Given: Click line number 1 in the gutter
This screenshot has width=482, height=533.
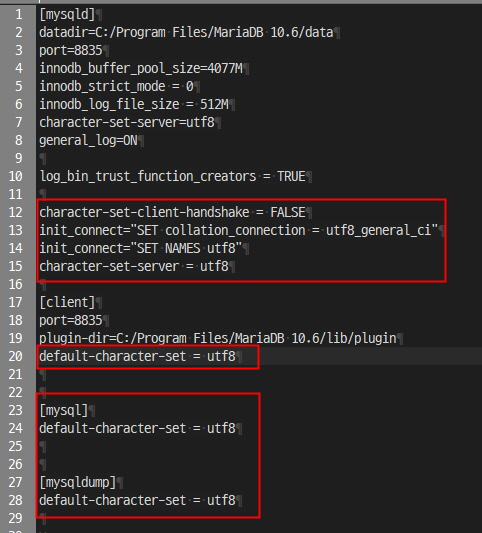Looking at the screenshot, I should pos(19,15).
